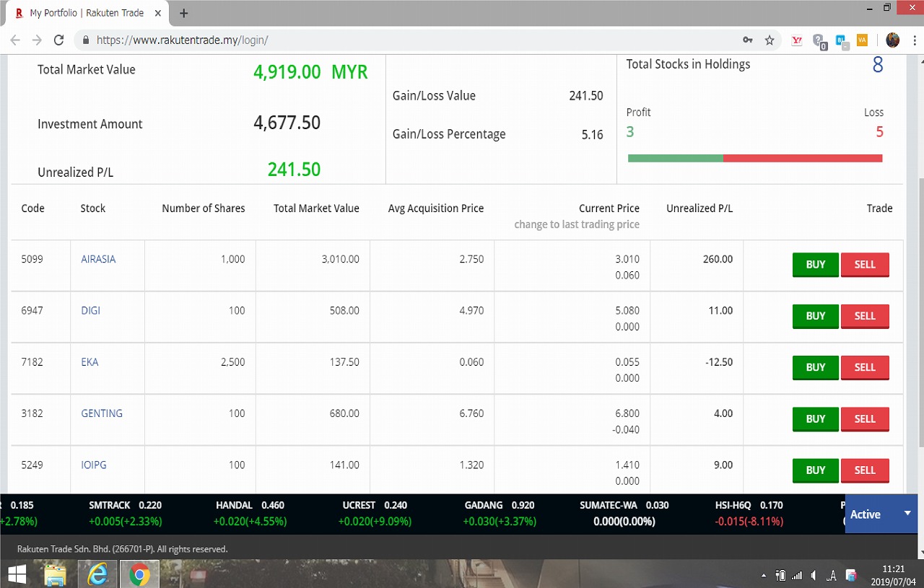Open File Explorer from the taskbar
The height and width of the screenshot is (588, 924).
[56, 574]
